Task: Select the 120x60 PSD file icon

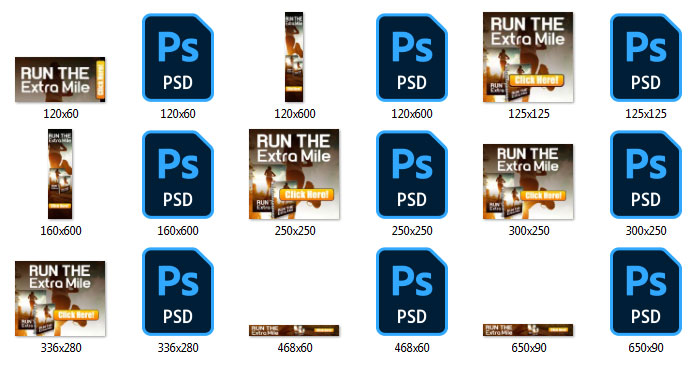Action: click(178, 58)
